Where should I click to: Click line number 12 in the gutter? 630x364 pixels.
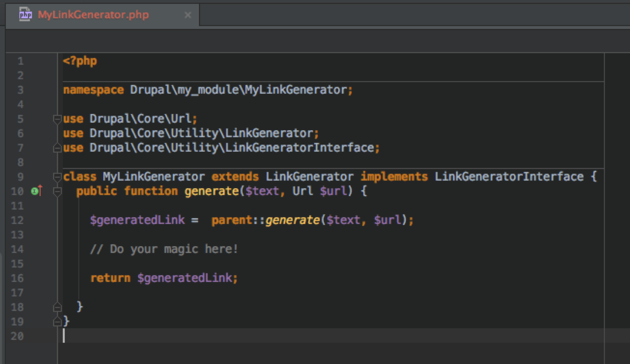pyautogui.click(x=17, y=220)
